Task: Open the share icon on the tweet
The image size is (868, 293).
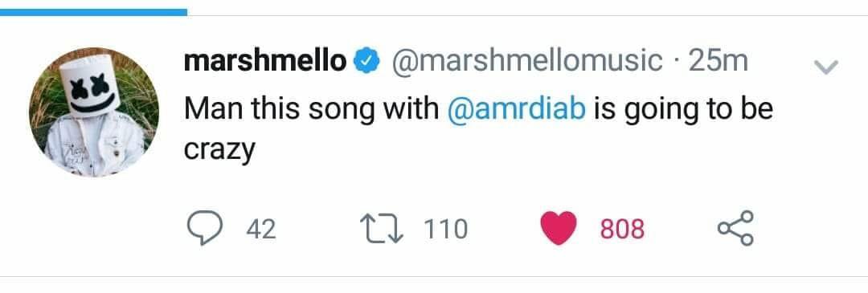Action: pyautogui.click(x=735, y=228)
